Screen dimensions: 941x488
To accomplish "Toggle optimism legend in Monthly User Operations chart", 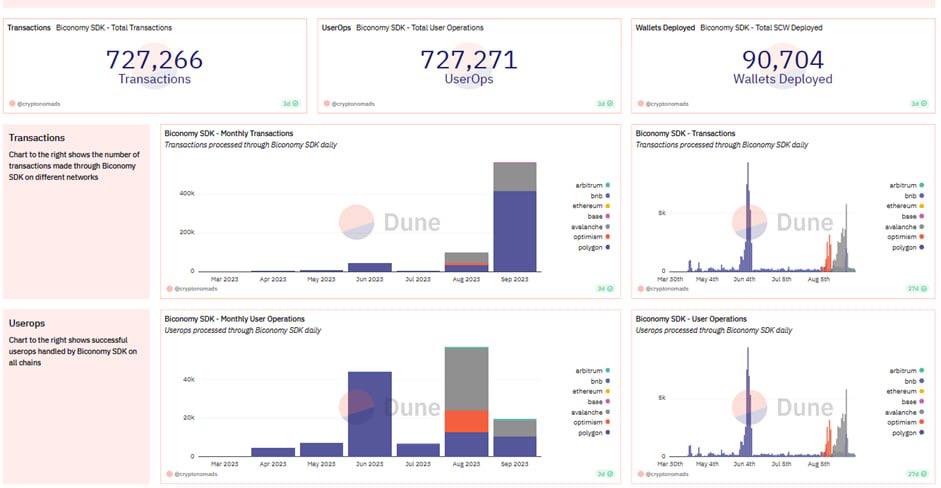I will (x=592, y=423).
